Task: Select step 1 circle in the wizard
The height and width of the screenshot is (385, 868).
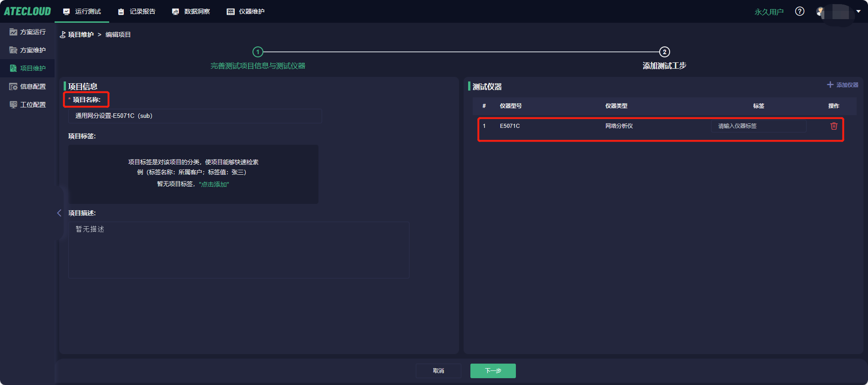Action: (x=258, y=52)
